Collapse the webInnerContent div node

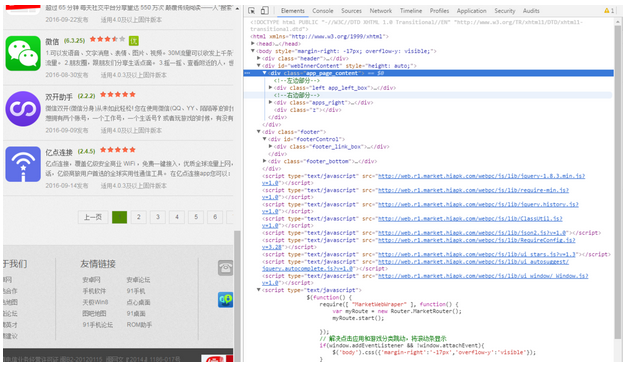(x=259, y=66)
